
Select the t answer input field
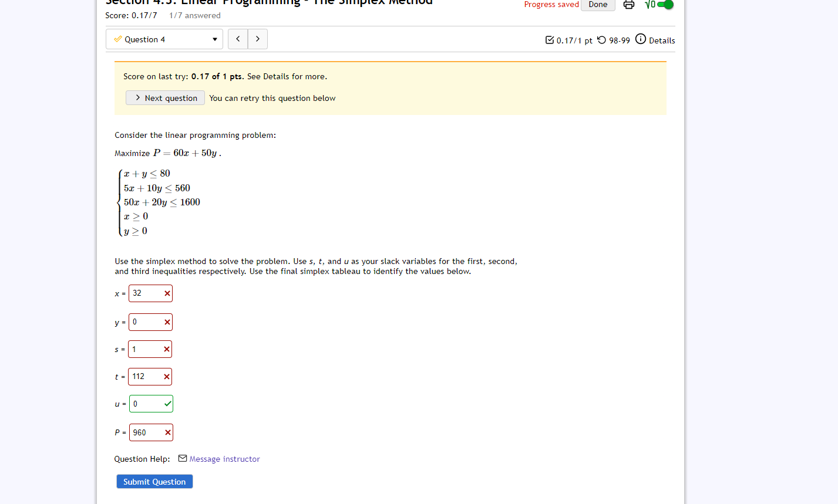[146, 376]
